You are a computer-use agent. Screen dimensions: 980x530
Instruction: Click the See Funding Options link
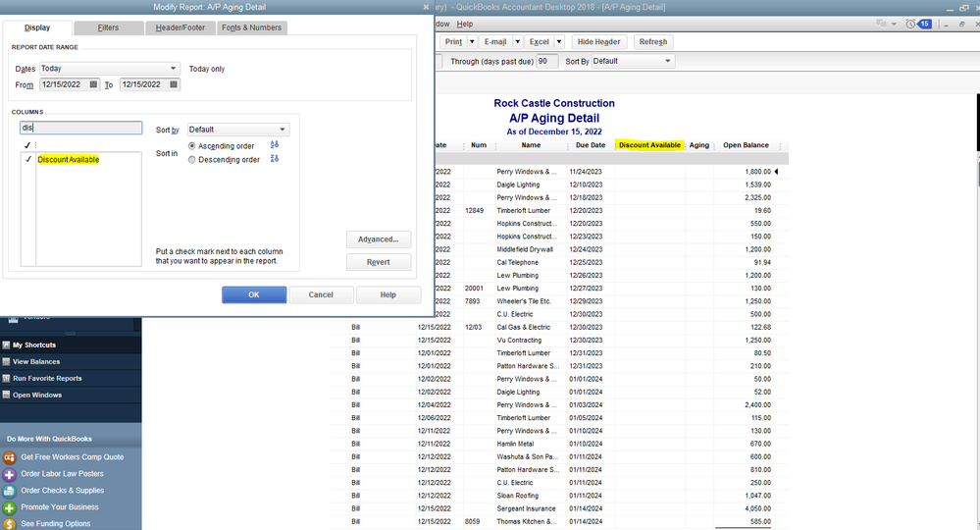click(x=56, y=524)
